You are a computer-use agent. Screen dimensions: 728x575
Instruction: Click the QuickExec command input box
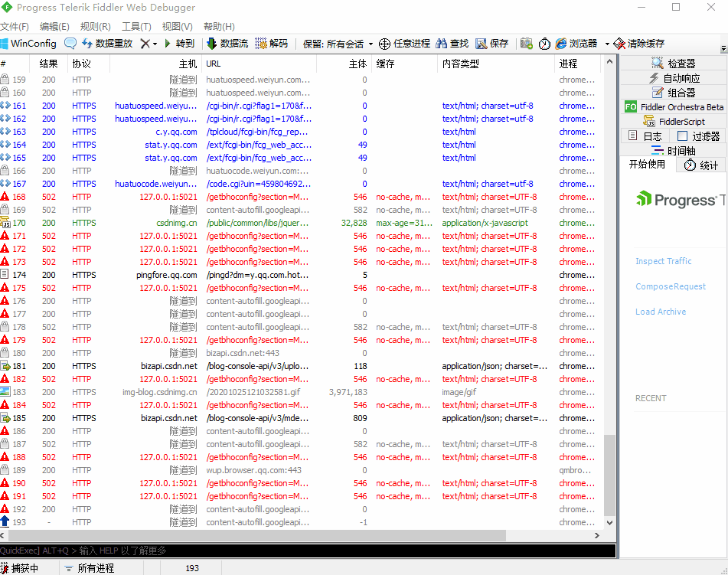point(308,550)
